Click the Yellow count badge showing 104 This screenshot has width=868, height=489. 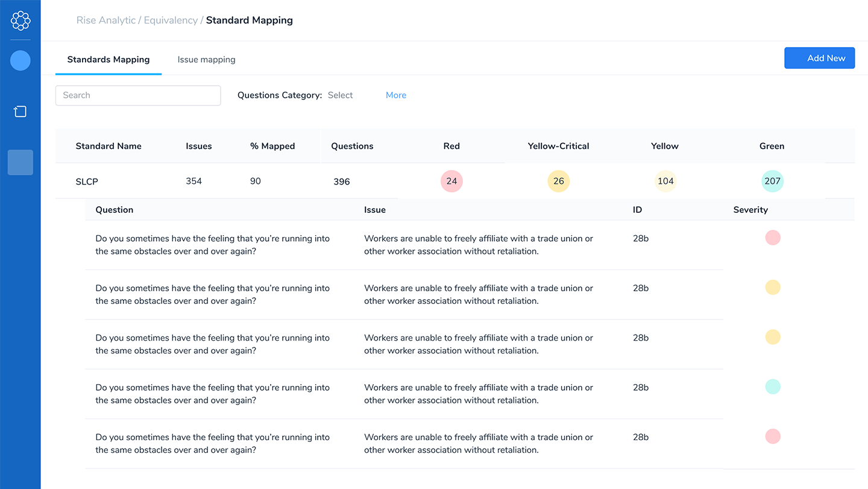[x=665, y=181]
